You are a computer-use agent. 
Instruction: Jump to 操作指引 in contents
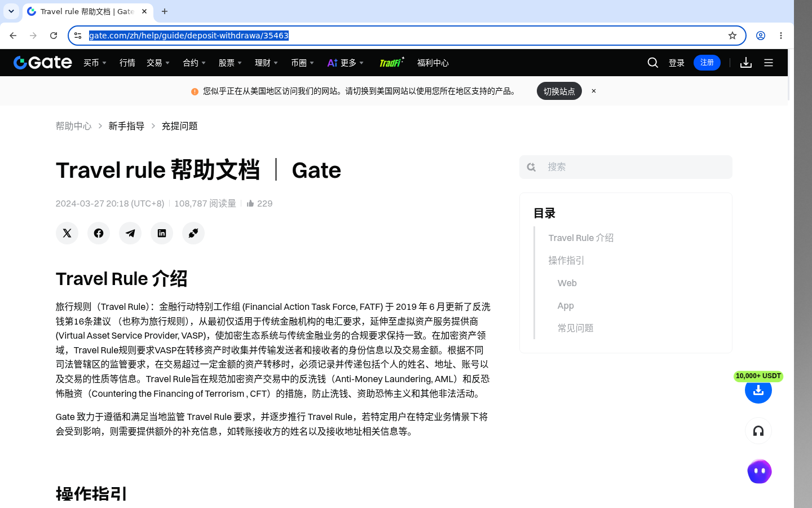pyautogui.click(x=566, y=261)
